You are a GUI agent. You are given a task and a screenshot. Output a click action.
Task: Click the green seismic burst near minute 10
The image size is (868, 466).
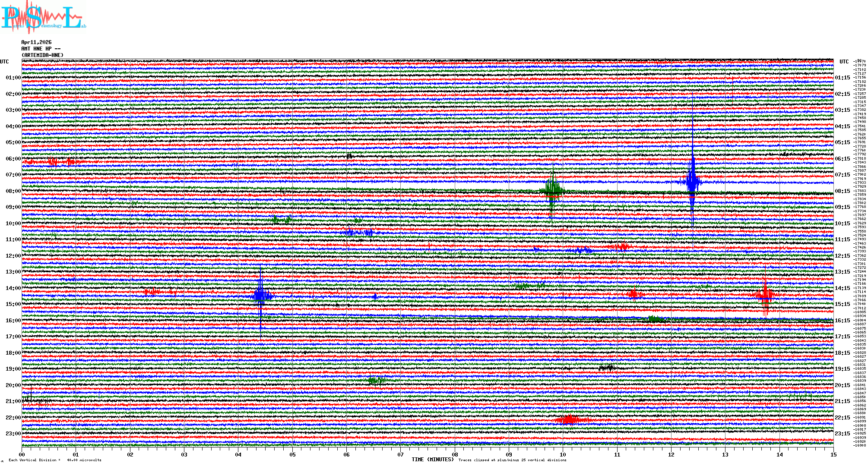553,190
